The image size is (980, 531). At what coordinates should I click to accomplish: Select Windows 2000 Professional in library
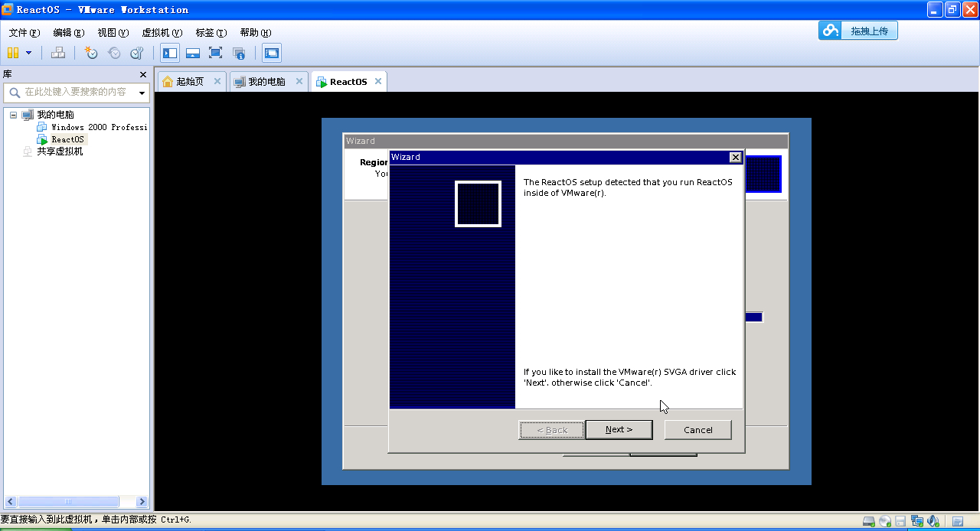99,127
